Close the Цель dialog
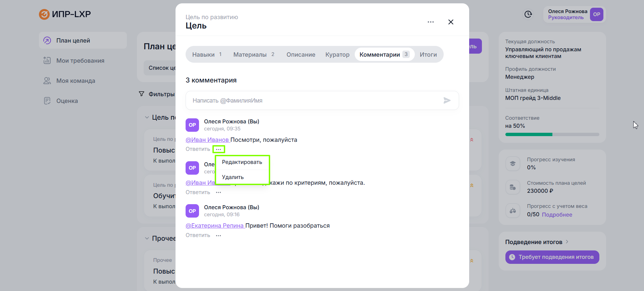This screenshot has height=291, width=644. (451, 22)
